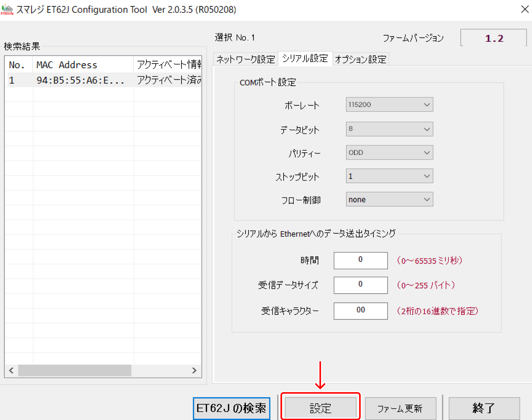This screenshot has width=532, height=420.
Task: Expand the データビット dropdown showing 8
Action: point(389,129)
